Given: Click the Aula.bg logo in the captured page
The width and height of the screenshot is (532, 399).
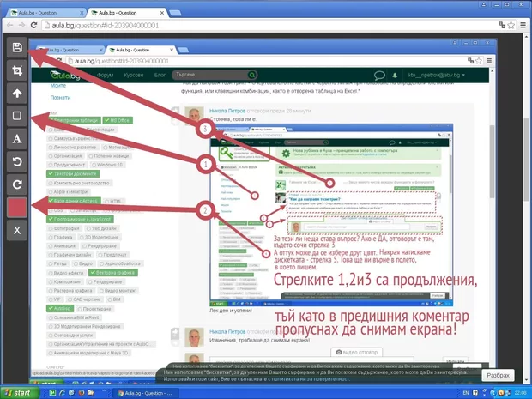Looking at the screenshot, I should (x=65, y=75).
